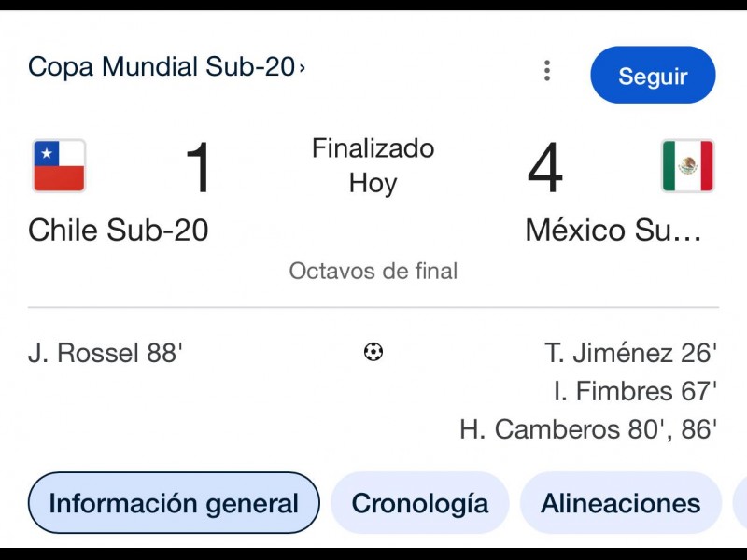This screenshot has width=747, height=560.
Task: Click the soccer ball goals icon
Action: coord(373,353)
